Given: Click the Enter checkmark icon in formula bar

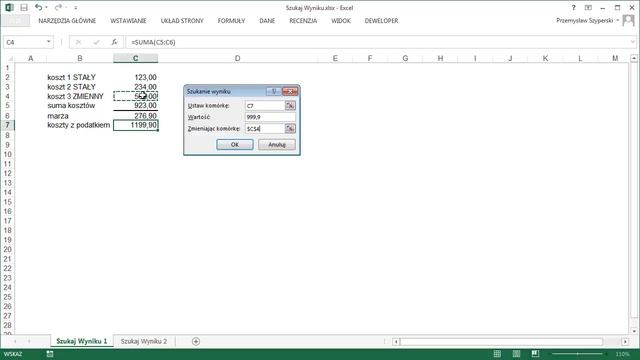Looking at the screenshot, I should (96, 42).
